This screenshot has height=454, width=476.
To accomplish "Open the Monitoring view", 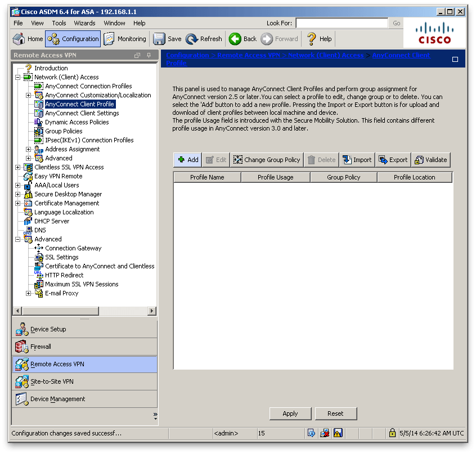I will point(125,39).
